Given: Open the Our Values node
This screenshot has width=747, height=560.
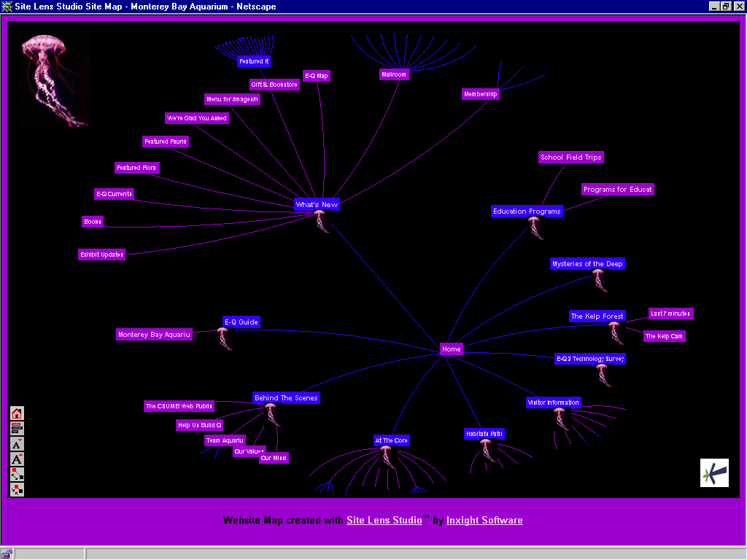Looking at the screenshot, I should (249, 451).
